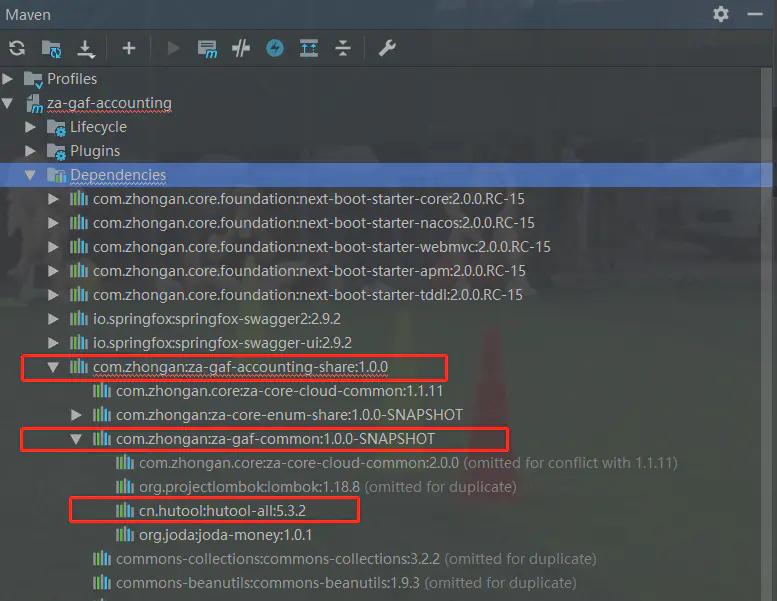Execute Maven goal icon
The width and height of the screenshot is (777, 601).
point(207,49)
